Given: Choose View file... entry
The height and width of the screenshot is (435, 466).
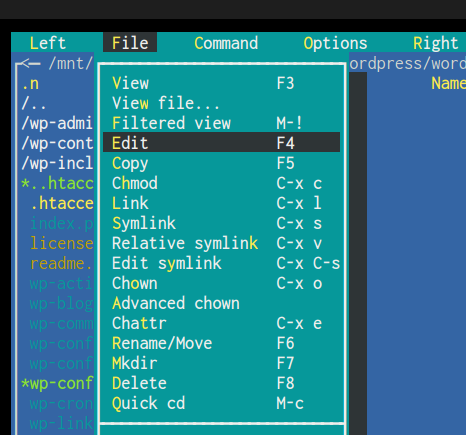Looking at the screenshot, I should (x=222, y=103).
